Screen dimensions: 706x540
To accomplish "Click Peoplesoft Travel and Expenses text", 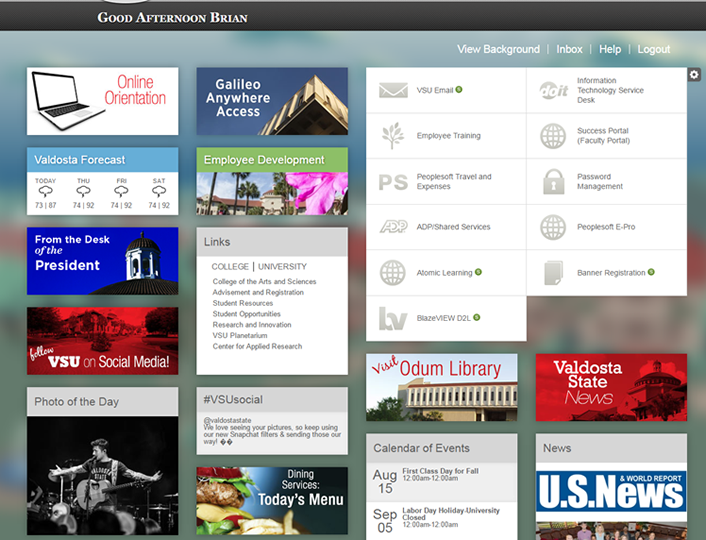I will [x=454, y=182].
